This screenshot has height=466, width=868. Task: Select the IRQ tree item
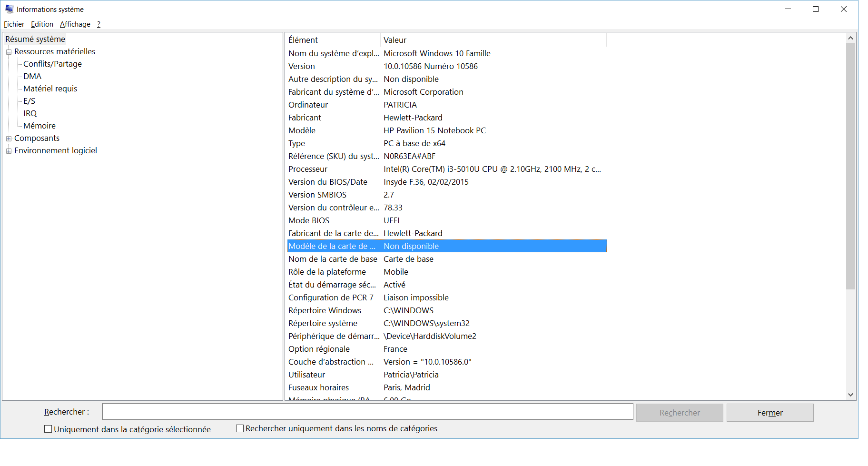coord(30,113)
